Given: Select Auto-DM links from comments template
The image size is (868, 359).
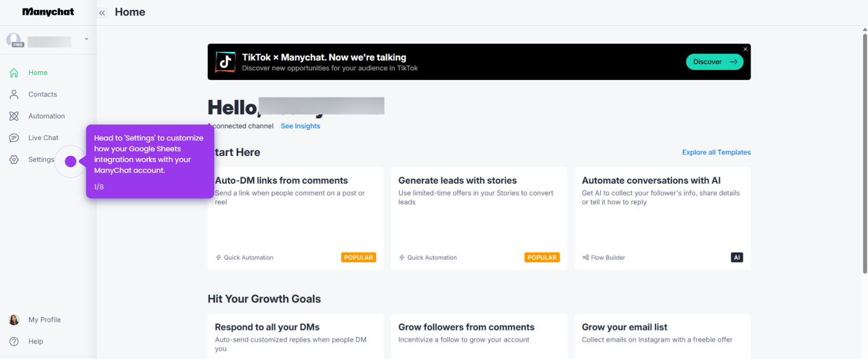Looking at the screenshot, I should (x=295, y=218).
